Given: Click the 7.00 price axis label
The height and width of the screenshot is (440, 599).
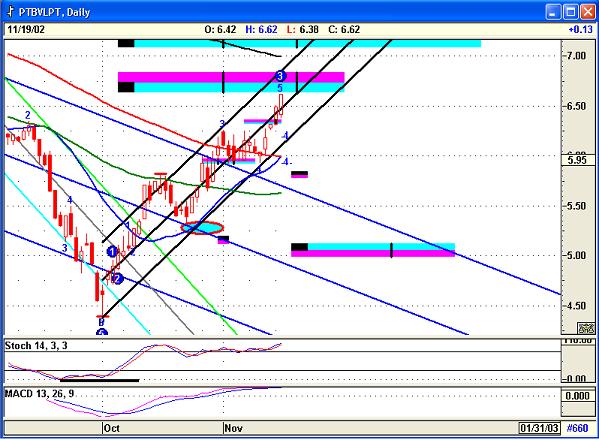Looking at the screenshot, I should click(x=576, y=56).
